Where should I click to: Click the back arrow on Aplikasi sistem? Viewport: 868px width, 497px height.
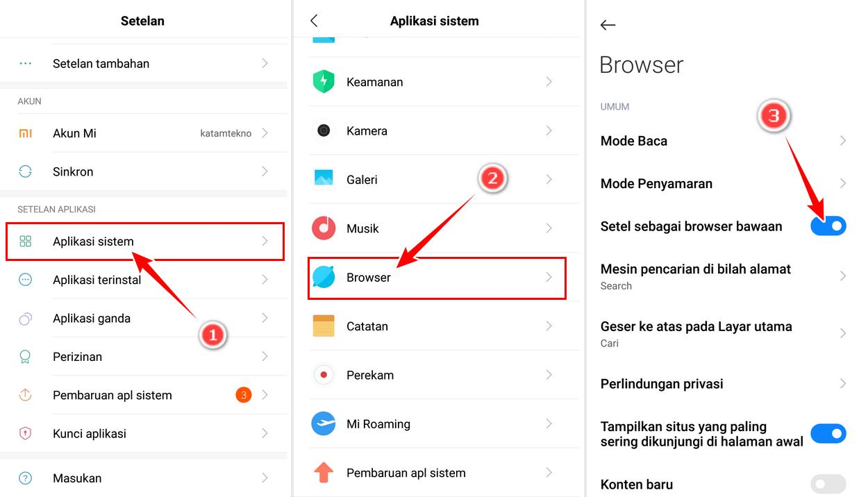coord(314,21)
